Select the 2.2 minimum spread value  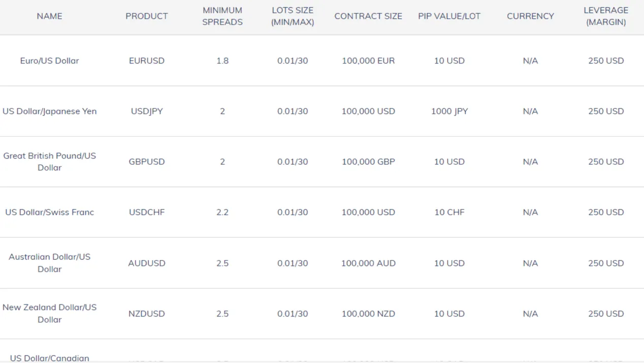222,212
